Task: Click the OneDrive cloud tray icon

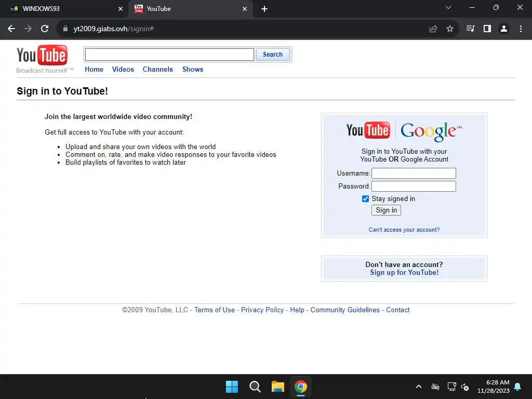Action: click(x=435, y=387)
